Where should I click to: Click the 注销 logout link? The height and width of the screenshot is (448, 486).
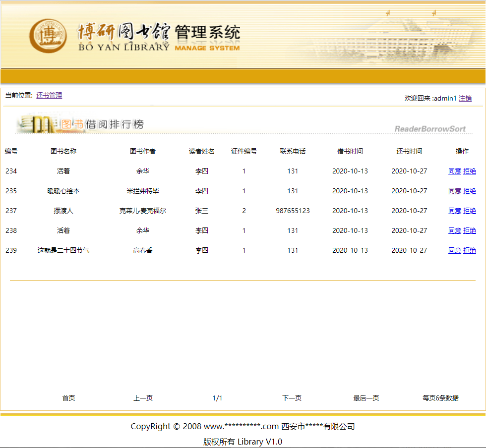click(x=465, y=99)
